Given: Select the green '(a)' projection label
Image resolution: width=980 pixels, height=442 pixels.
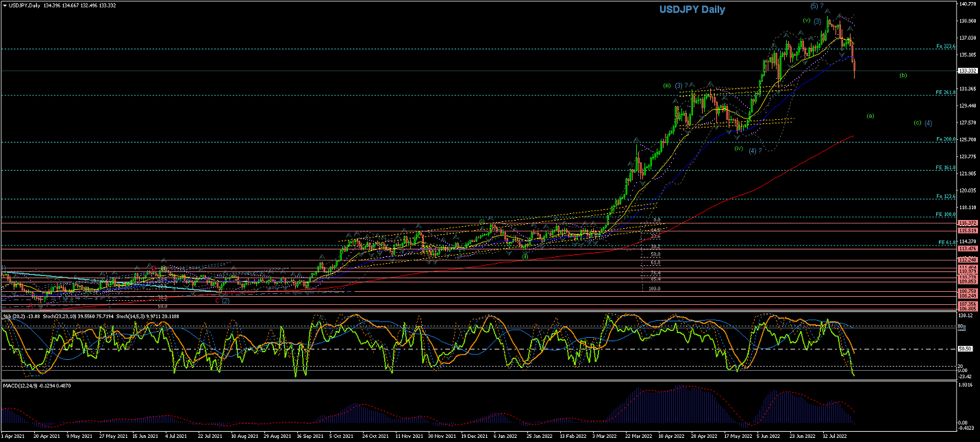Looking at the screenshot, I should coord(870,116).
